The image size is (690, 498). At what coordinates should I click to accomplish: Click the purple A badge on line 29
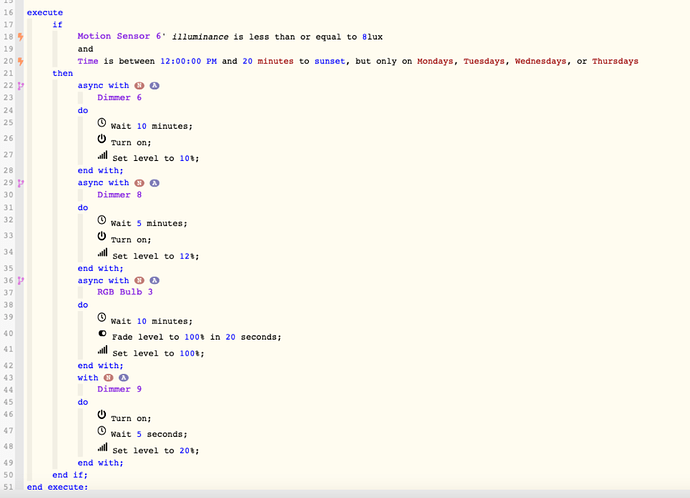pyautogui.click(x=154, y=183)
